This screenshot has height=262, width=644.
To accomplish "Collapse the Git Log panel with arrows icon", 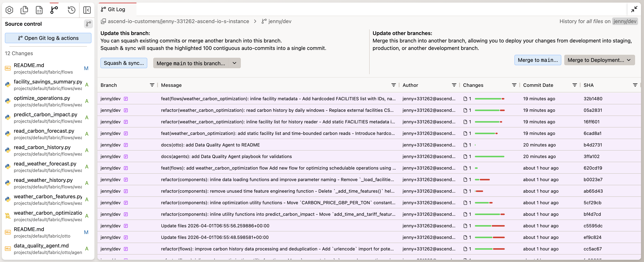I will click(634, 10).
